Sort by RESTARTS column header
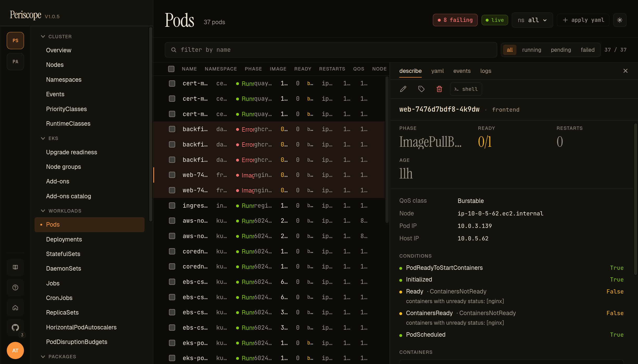The image size is (638, 364). (332, 69)
